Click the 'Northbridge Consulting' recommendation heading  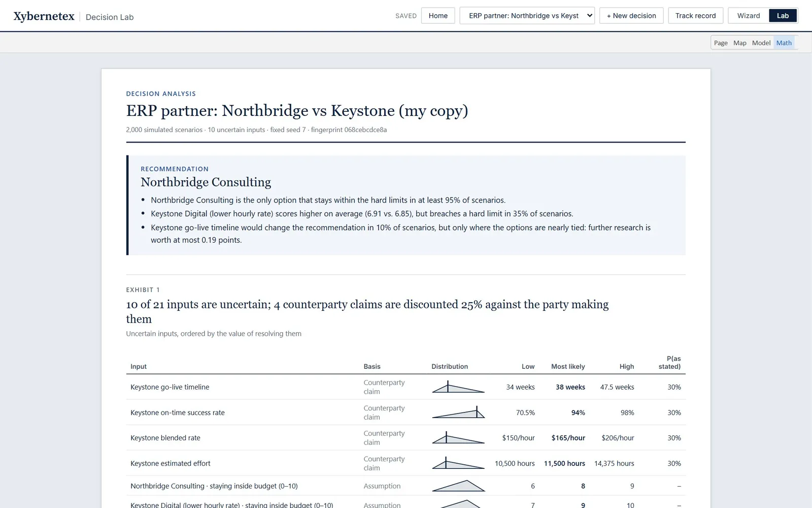point(206,182)
